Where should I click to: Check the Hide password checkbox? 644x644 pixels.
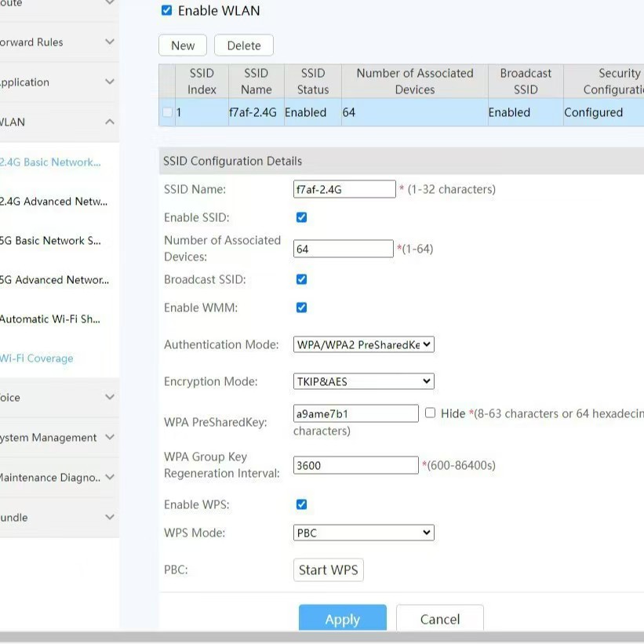pyautogui.click(x=430, y=413)
